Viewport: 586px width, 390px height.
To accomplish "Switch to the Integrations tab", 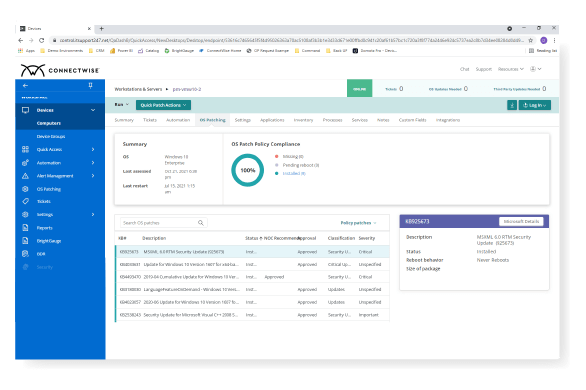I will pyautogui.click(x=448, y=120).
